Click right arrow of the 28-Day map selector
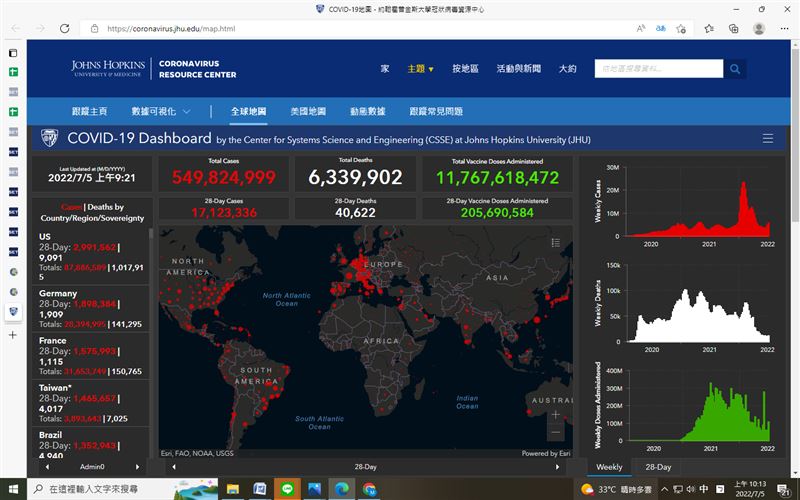Screen dimensions: 800x500 point(557,467)
